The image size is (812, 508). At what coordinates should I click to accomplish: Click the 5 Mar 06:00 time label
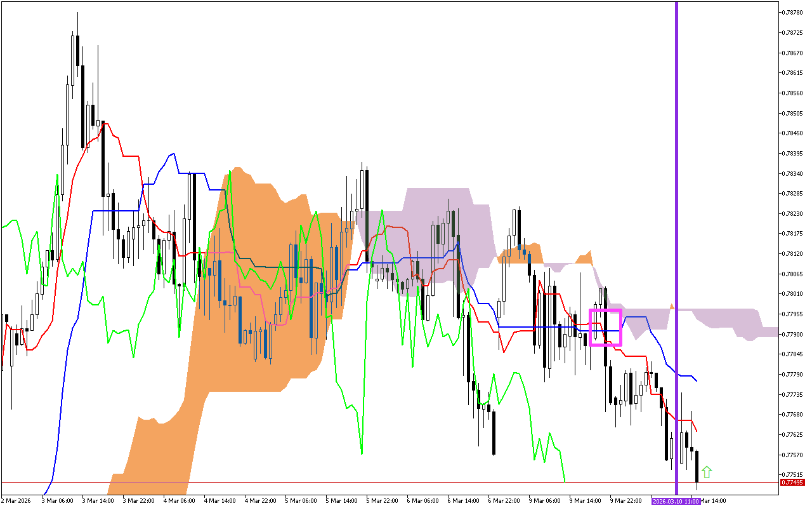[301, 500]
